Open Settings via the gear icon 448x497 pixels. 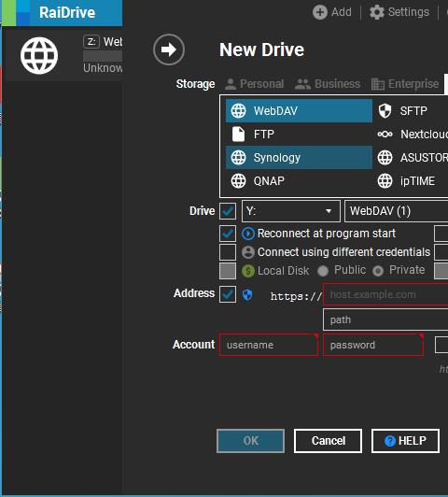click(x=377, y=12)
